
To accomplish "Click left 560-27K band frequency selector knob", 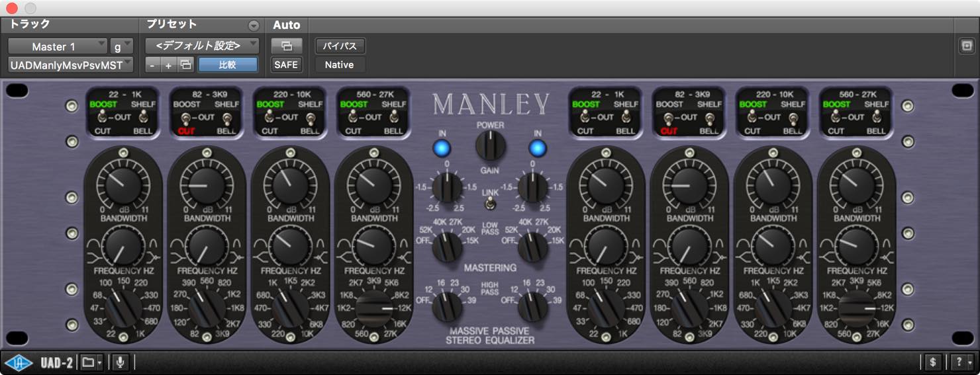I will click(373, 308).
